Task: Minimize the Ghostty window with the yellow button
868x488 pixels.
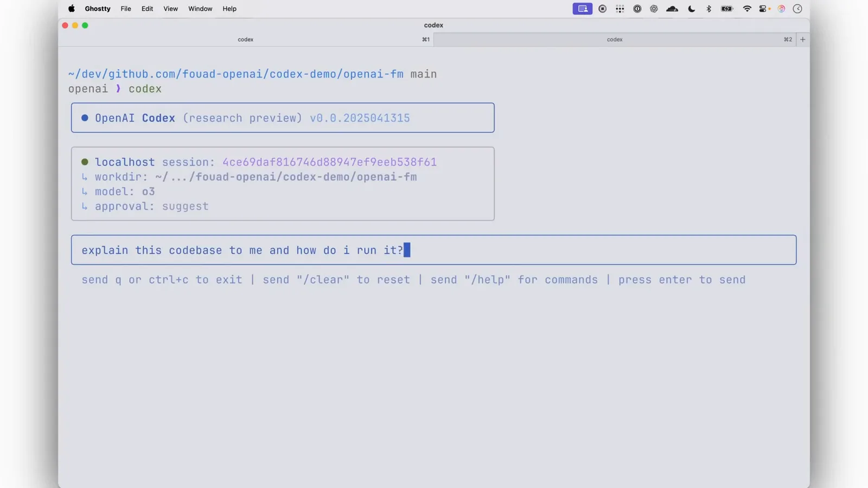Action: 75,25
